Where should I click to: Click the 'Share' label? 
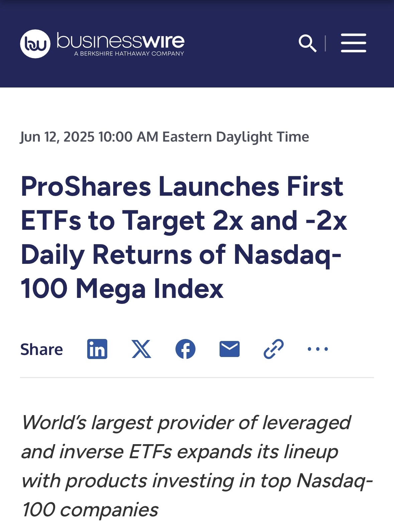(x=41, y=350)
